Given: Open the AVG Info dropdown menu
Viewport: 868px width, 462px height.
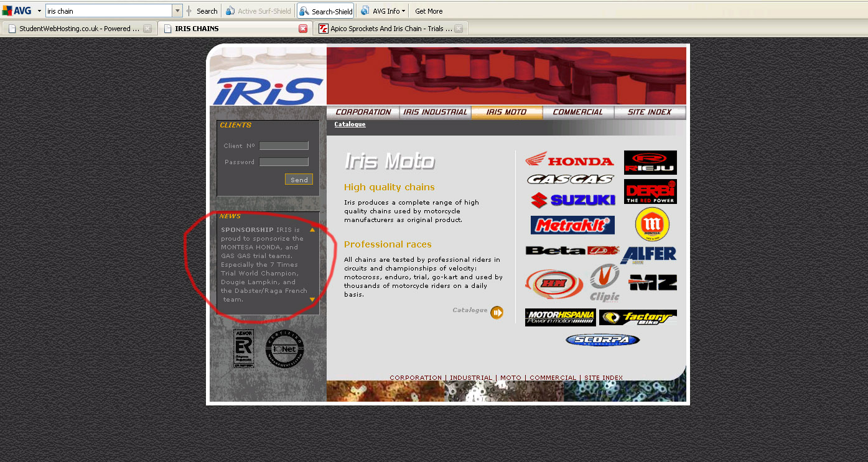Looking at the screenshot, I should (383, 11).
